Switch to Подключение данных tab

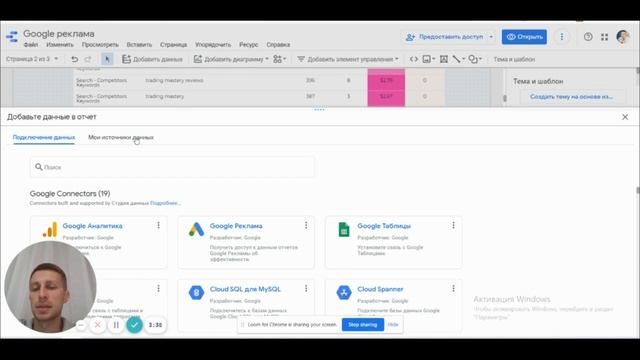click(x=44, y=137)
